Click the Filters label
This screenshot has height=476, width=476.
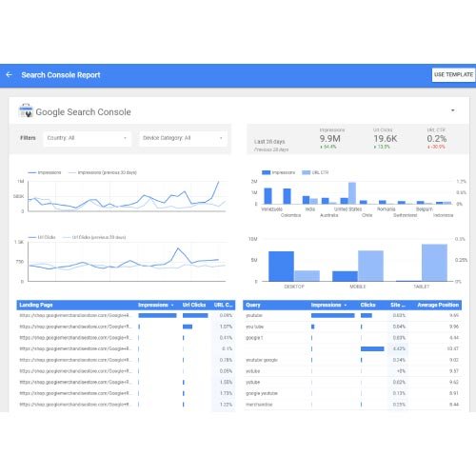click(28, 138)
